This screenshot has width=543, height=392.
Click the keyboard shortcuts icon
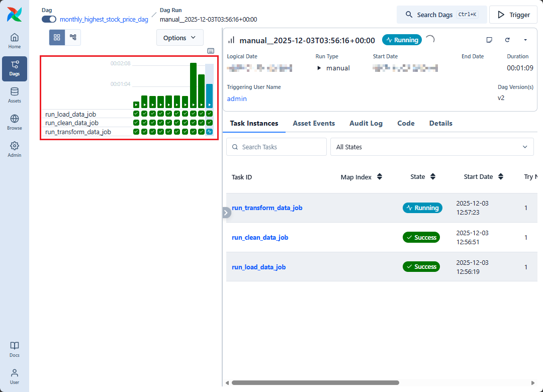click(211, 51)
